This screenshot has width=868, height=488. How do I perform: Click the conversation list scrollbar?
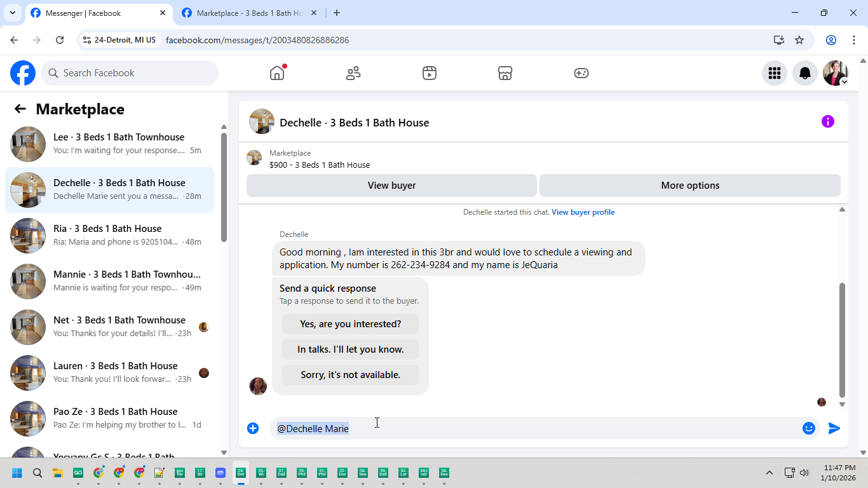tap(224, 187)
